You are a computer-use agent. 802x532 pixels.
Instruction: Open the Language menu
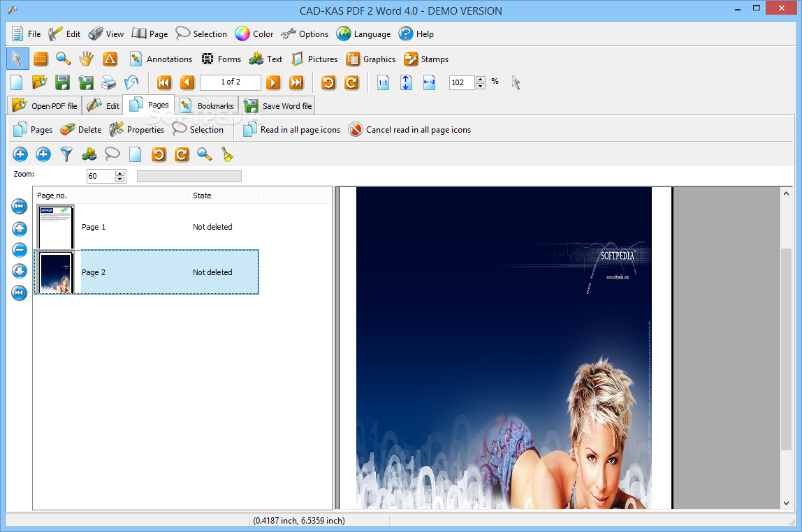(x=364, y=34)
